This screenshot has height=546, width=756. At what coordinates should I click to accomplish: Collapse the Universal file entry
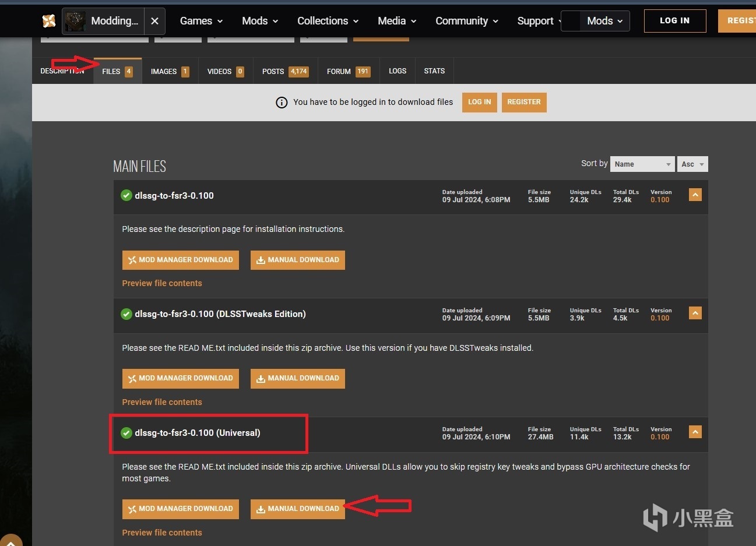695,432
